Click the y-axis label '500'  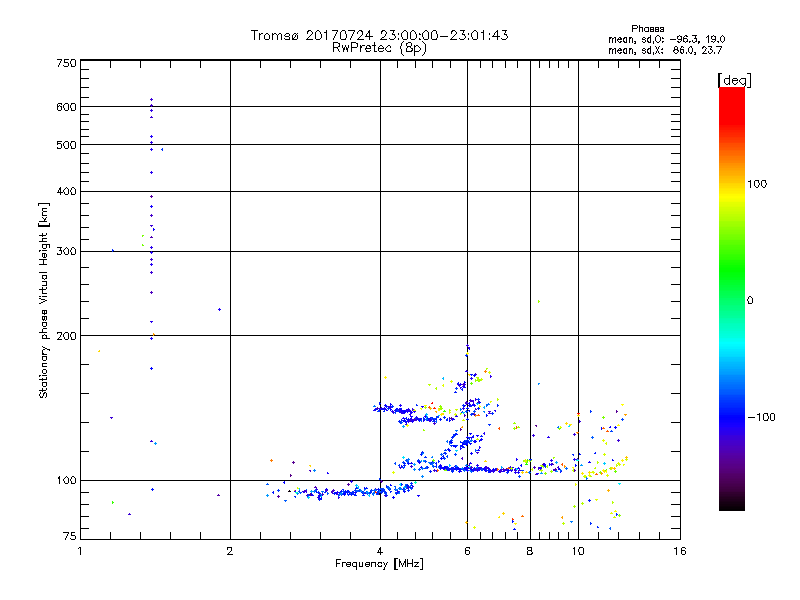[66, 145]
